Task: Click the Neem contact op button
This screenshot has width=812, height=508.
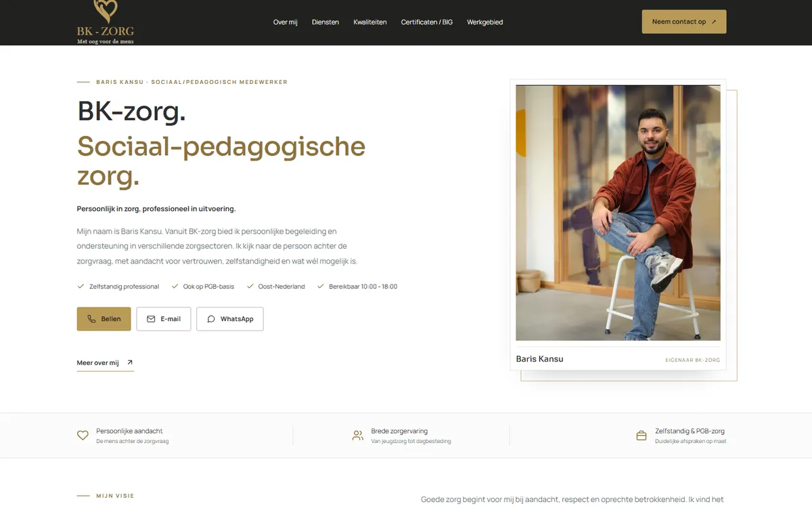Action: pyautogui.click(x=684, y=22)
